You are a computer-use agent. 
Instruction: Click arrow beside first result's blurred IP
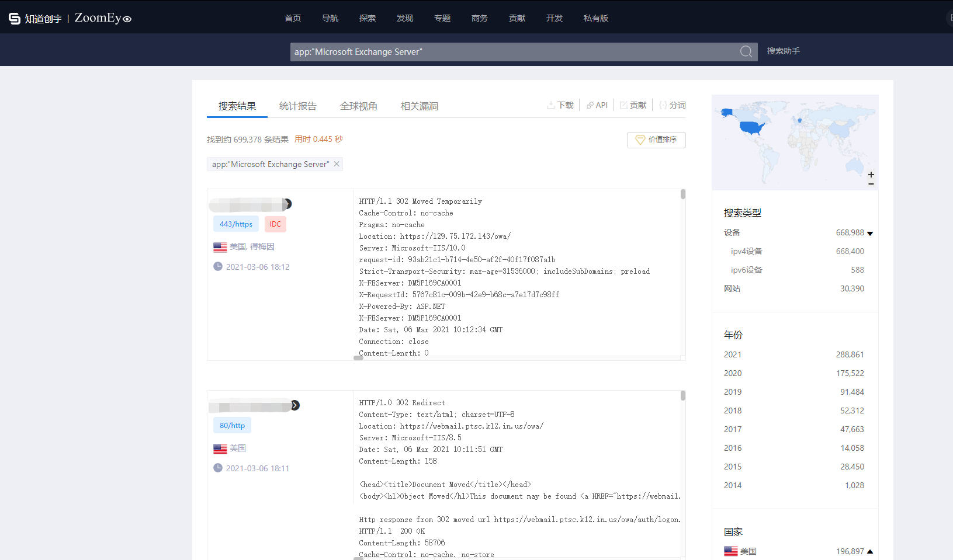pyautogui.click(x=287, y=204)
